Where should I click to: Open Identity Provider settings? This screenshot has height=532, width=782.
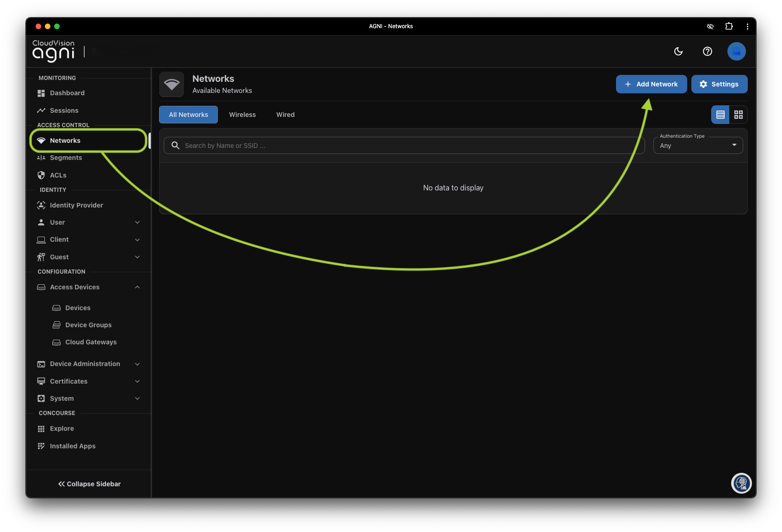[x=76, y=205]
